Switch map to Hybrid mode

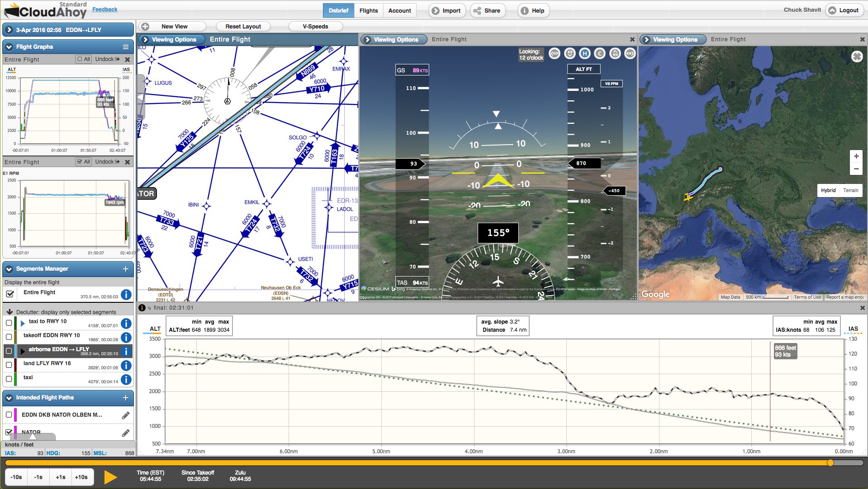coord(828,191)
